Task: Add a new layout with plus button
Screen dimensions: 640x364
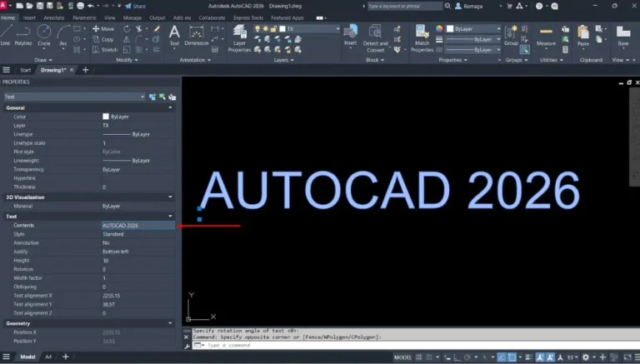Action: 65,357
